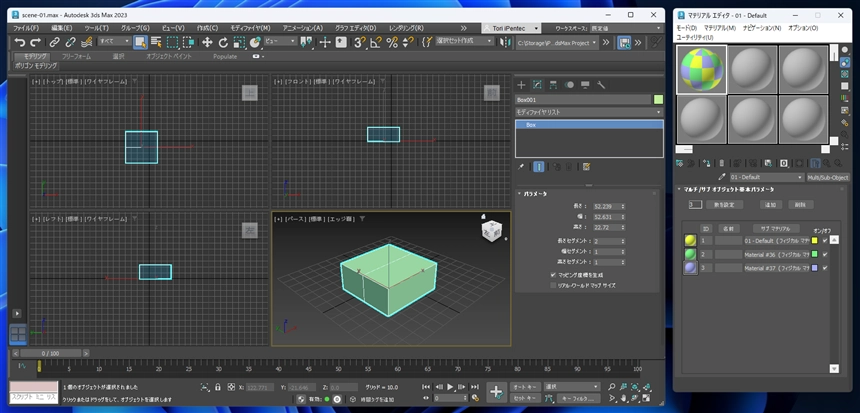Screen dimensions: 860x413
Task: Open the Motion tab icon in command panel
Action: coord(569,84)
